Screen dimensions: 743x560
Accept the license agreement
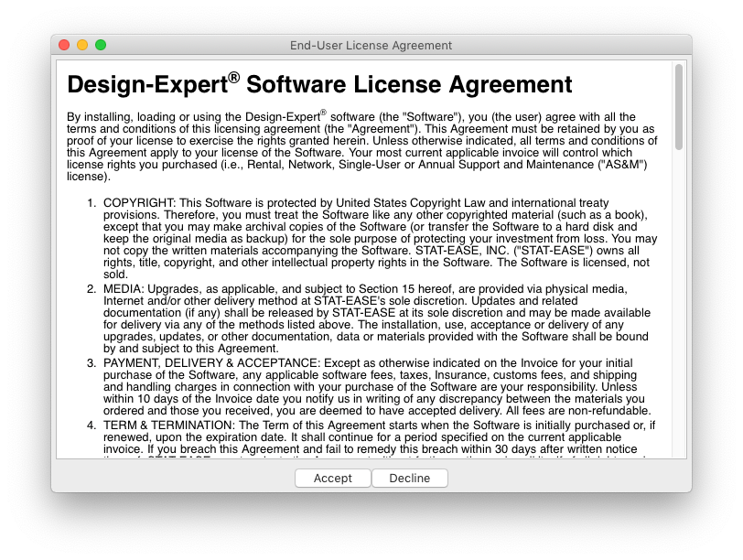pyautogui.click(x=333, y=478)
